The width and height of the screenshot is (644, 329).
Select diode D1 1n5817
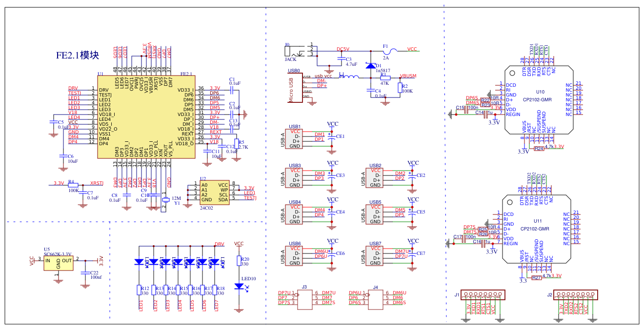pos(371,66)
